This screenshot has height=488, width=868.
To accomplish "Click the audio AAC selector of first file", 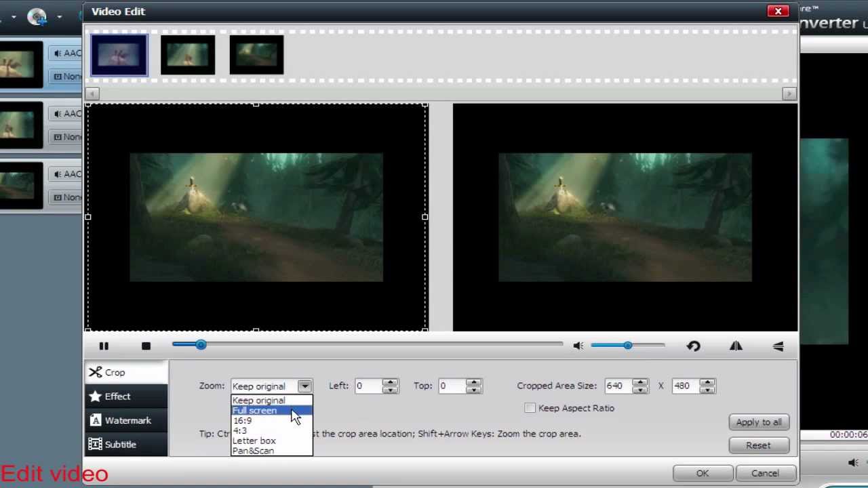I will 66,54.
